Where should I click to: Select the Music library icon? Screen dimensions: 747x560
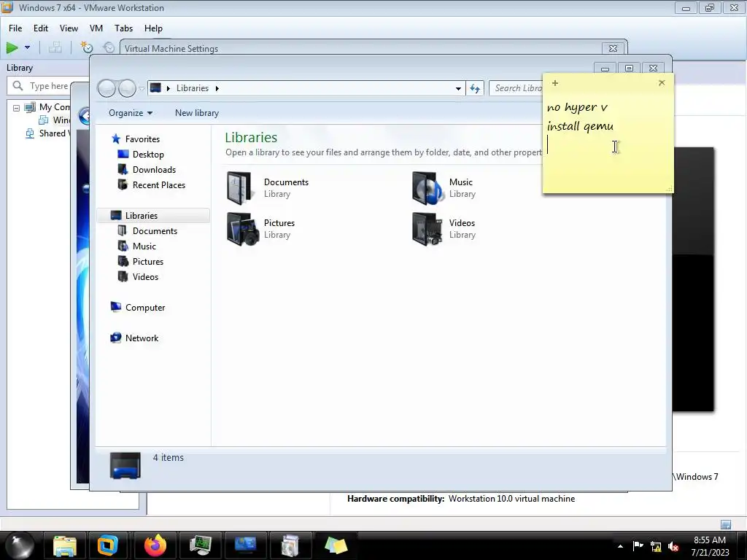click(x=427, y=188)
